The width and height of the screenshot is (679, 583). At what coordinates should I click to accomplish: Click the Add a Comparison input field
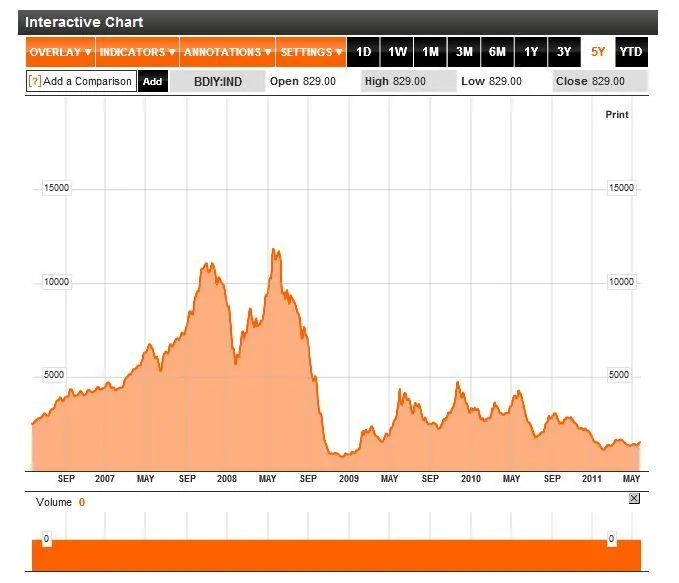tap(87, 82)
